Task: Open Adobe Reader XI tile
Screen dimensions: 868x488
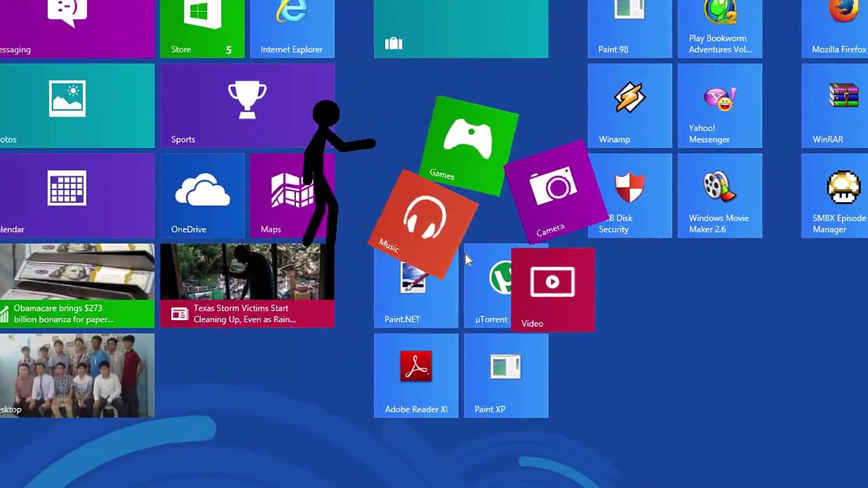Action: click(x=416, y=375)
